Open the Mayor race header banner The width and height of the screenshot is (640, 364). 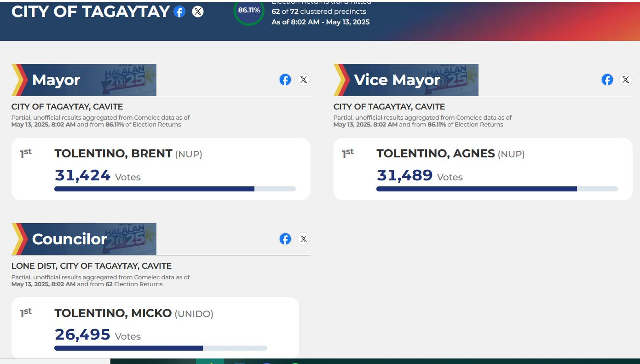click(x=84, y=80)
